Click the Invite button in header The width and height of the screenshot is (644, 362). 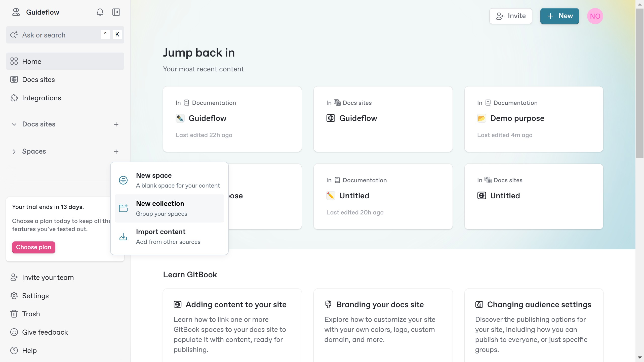511,16
